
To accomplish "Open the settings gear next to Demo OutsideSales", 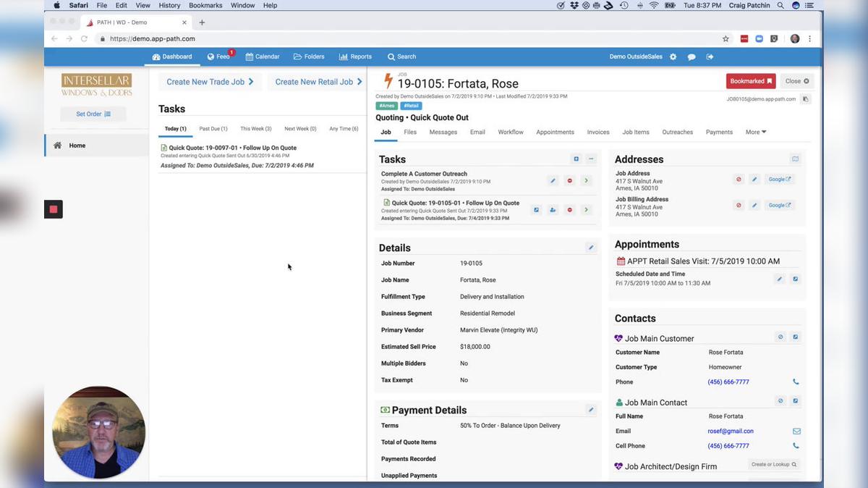I will tap(673, 56).
